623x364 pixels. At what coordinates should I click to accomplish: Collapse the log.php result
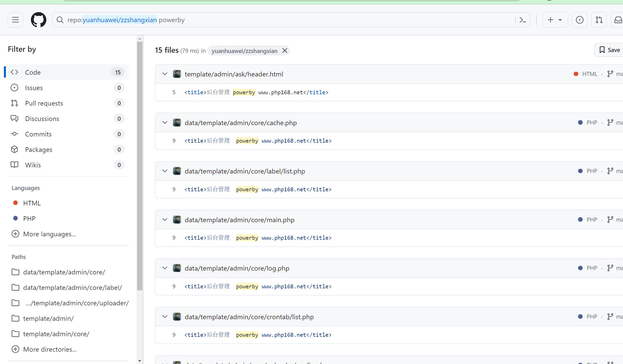coord(165,268)
